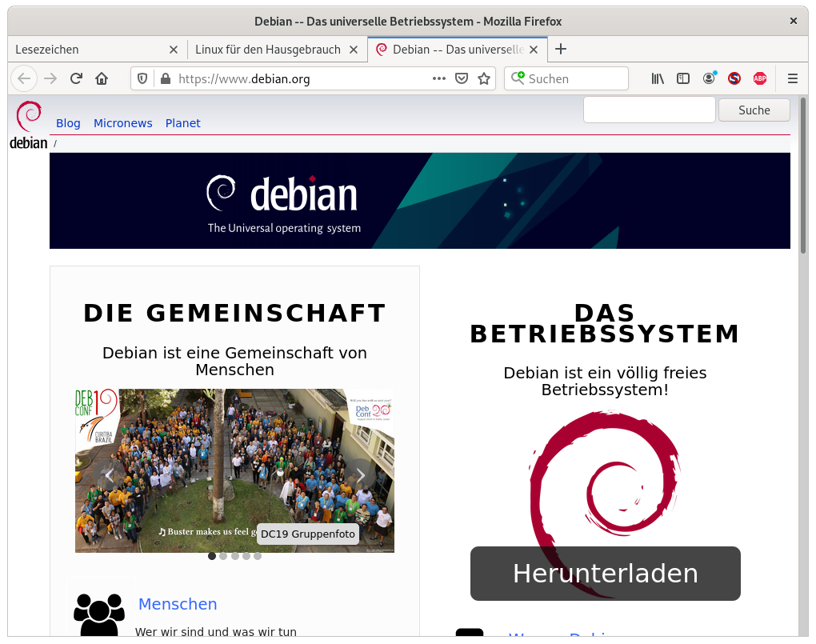Screen dimensions: 816x644
Task: Open the Firefox hamburger menu
Action: click(793, 78)
